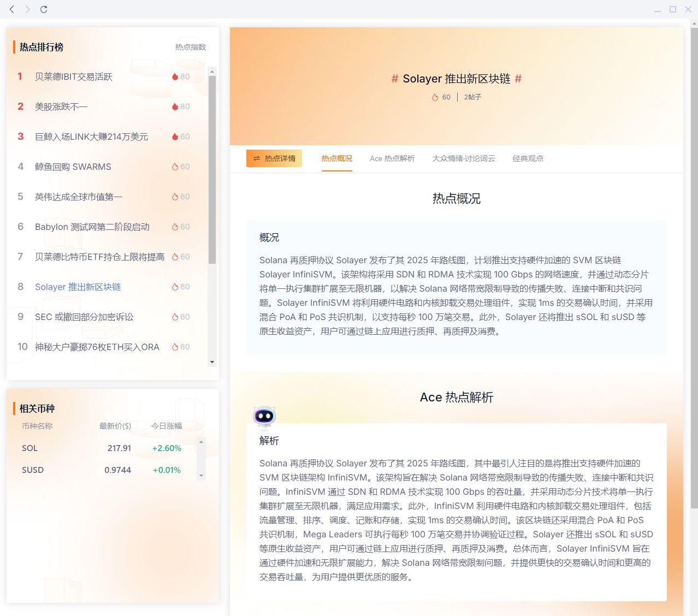
Task: Open ranking item 贝莱德IBIT交易活跃
Action: [74, 76]
